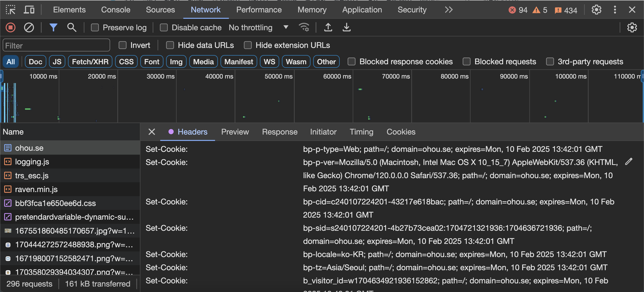Filter requests by Fetch/XHR

90,62
